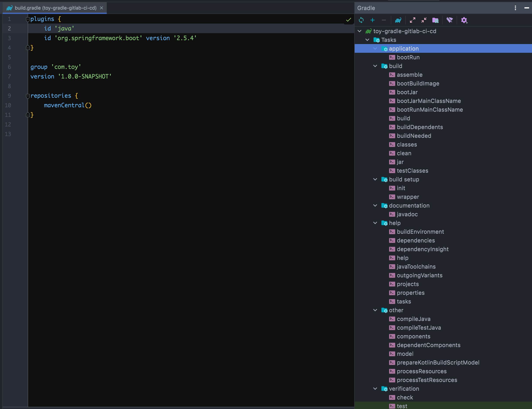Fold the plugins block on line 1
Viewport: 532px width, 409px height.
tap(28, 19)
